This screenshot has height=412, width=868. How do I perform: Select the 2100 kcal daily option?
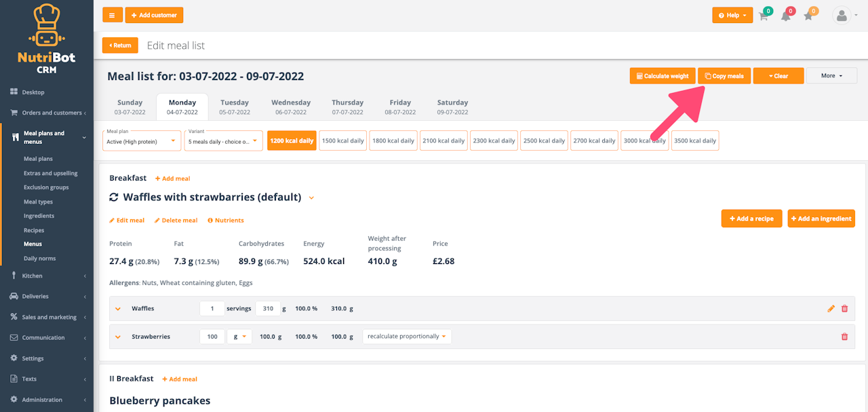coord(443,141)
